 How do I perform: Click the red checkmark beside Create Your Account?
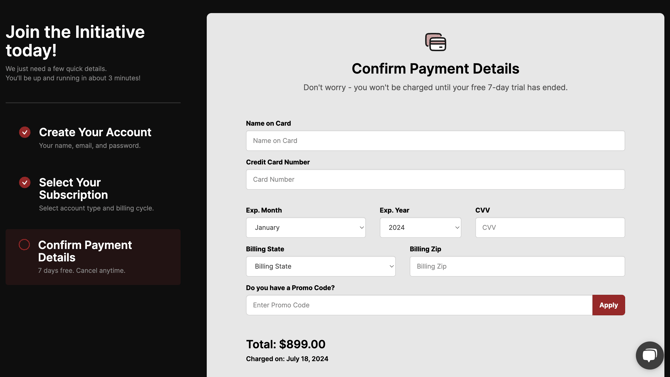tap(25, 132)
